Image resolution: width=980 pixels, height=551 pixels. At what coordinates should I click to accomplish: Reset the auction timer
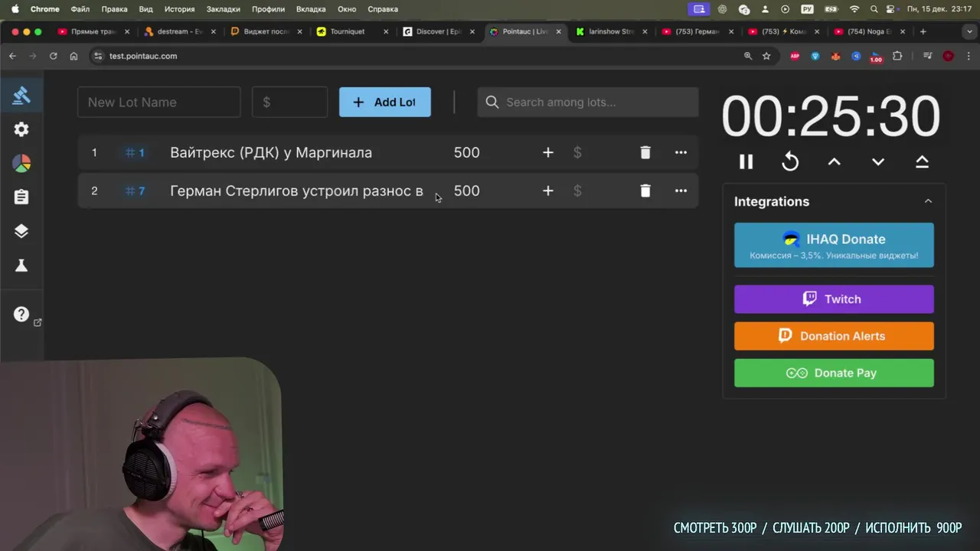click(790, 161)
